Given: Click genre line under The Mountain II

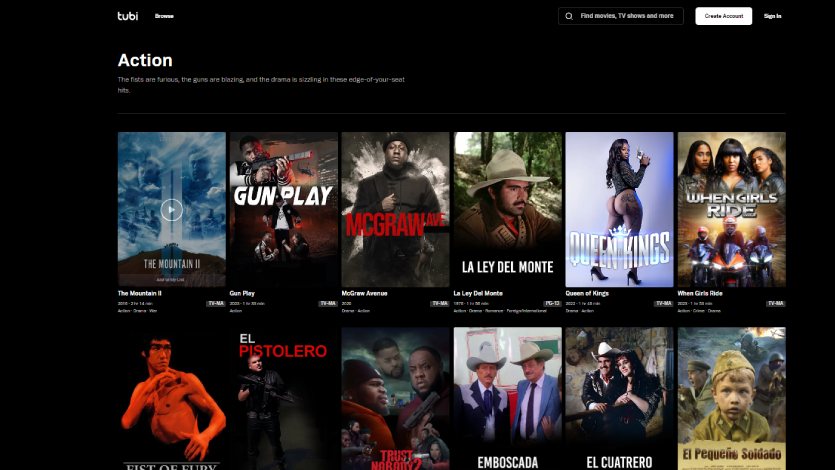Looking at the screenshot, I should click(137, 311).
